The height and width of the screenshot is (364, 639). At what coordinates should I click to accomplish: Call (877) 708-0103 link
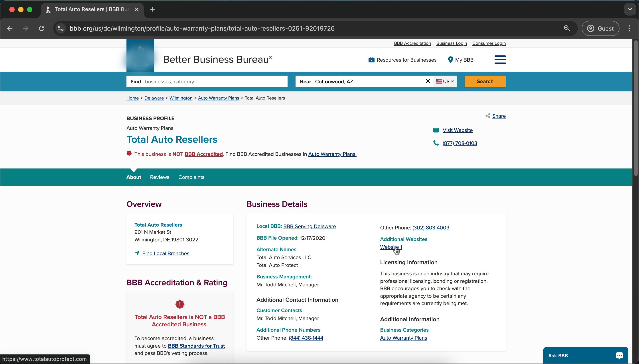460,143
